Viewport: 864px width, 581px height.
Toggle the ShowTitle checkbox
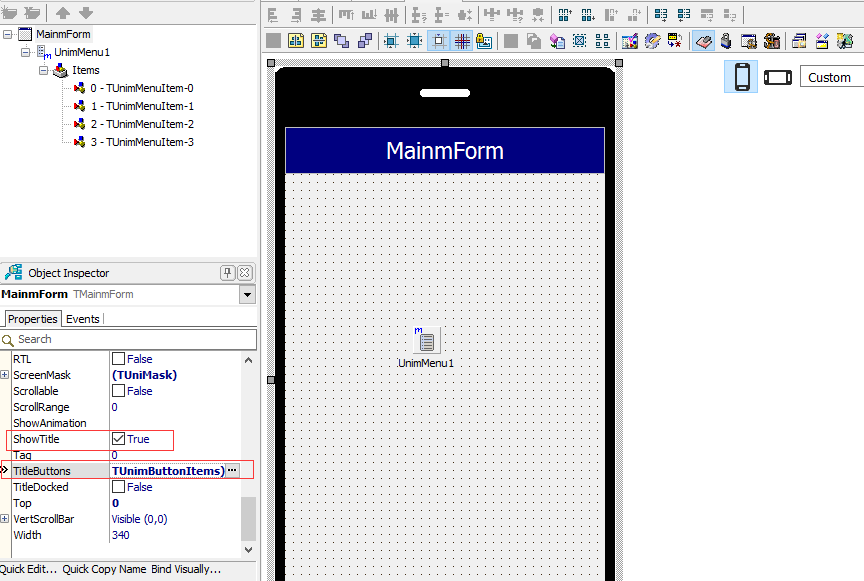[118, 439]
